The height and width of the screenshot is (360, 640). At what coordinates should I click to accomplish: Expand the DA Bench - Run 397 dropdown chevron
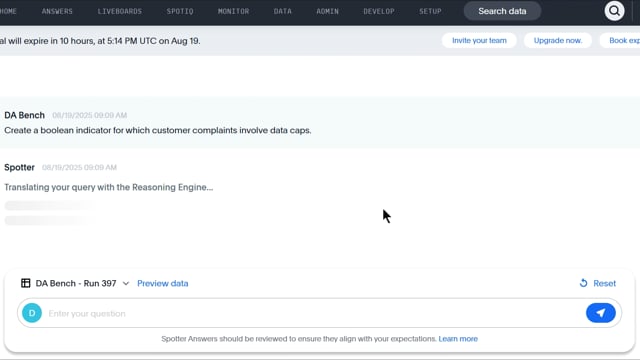tap(126, 283)
